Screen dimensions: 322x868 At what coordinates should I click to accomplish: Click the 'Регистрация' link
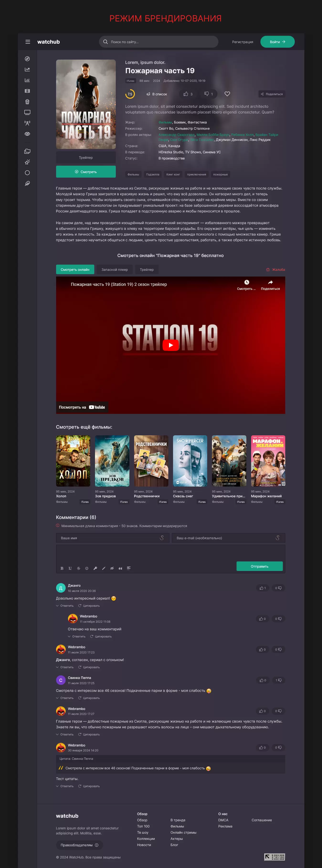[x=243, y=42]
